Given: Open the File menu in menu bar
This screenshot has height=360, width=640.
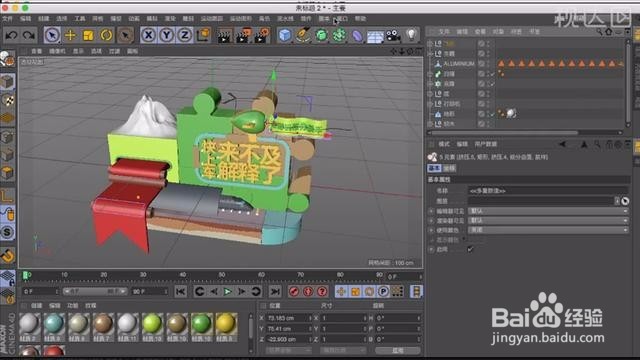Looking at the screenshot, I should pos(7,19).
